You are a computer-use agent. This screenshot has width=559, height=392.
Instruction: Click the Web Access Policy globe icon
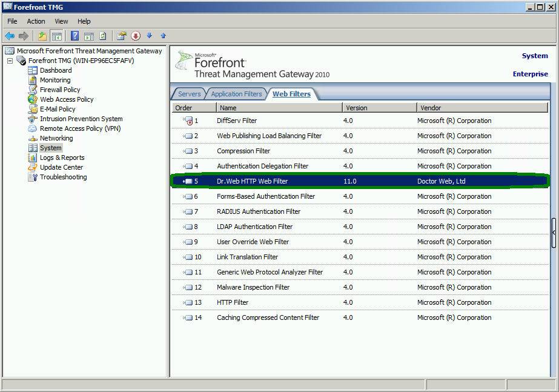coord(33,99)
